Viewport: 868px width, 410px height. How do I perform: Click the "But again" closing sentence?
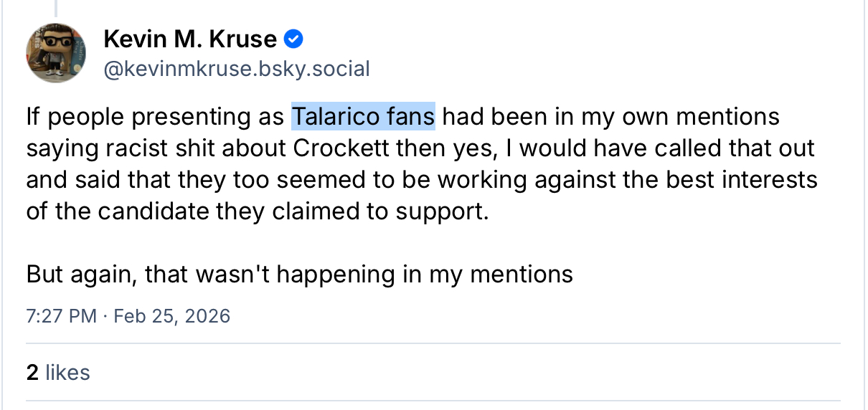[299, 275]
